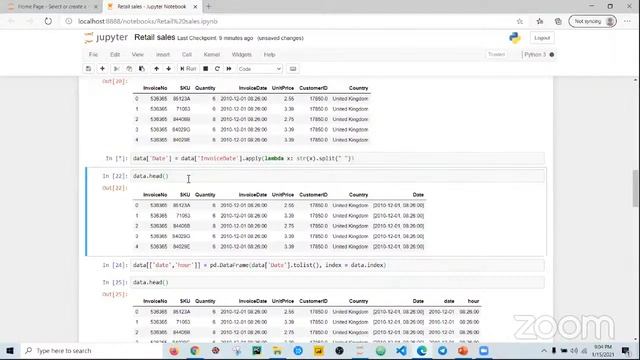Move the selected cell up
The width and height of the screenshot is (640, 360).
pyautogui.click(x=156, y=69)
